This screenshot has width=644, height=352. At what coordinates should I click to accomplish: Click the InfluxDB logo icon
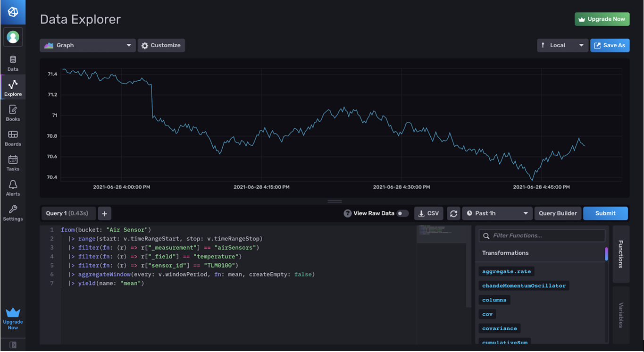[x=13, y=12]
